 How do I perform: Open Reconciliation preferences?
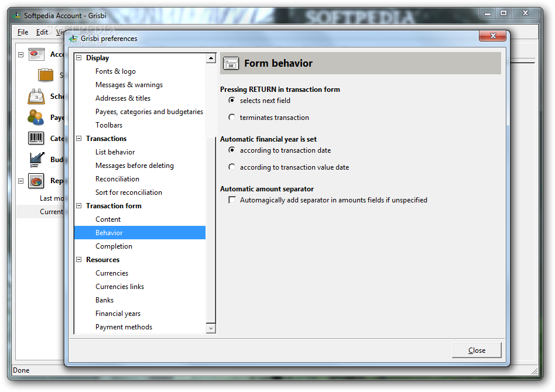coord(117,179)
